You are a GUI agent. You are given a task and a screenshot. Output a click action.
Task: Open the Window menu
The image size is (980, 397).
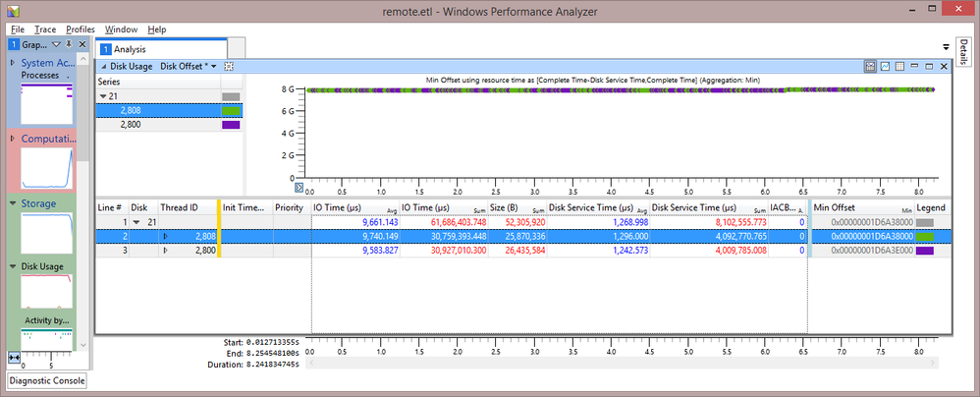pos(121,29)
